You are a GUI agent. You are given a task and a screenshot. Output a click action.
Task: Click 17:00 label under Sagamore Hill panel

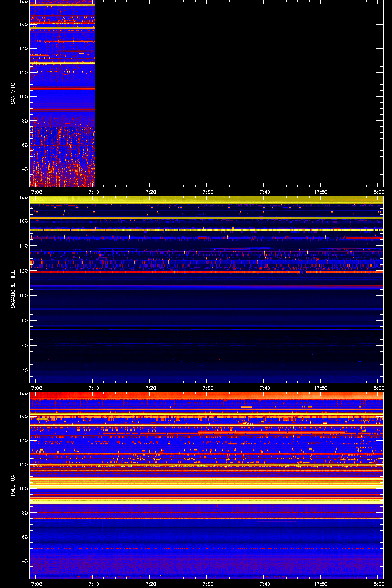pyautogui.click(x=36, y=388)
